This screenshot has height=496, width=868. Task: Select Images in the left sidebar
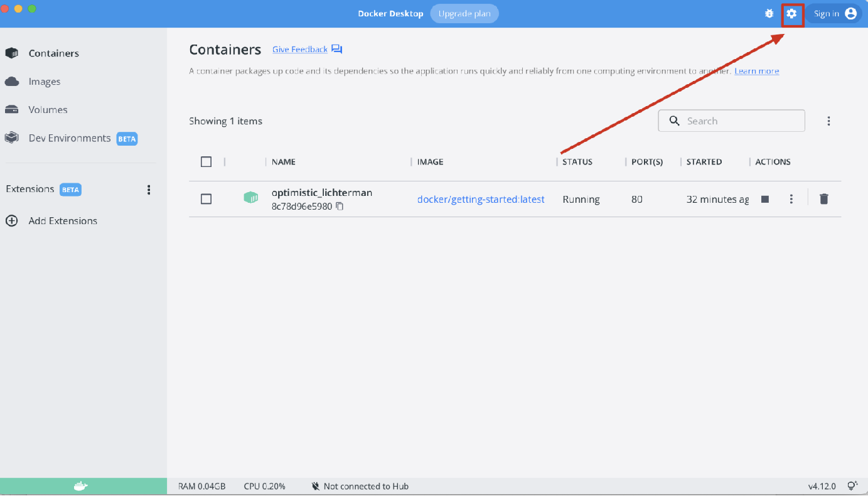[45, 81]
